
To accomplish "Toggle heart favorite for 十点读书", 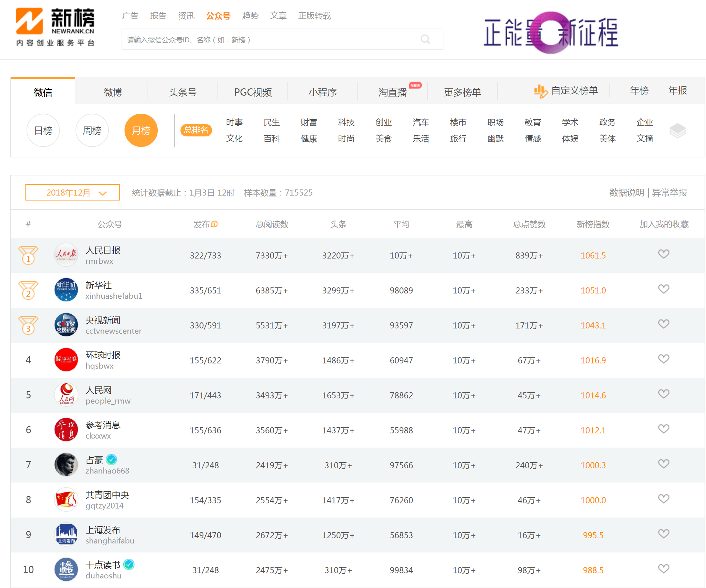I will click(663, 568).
